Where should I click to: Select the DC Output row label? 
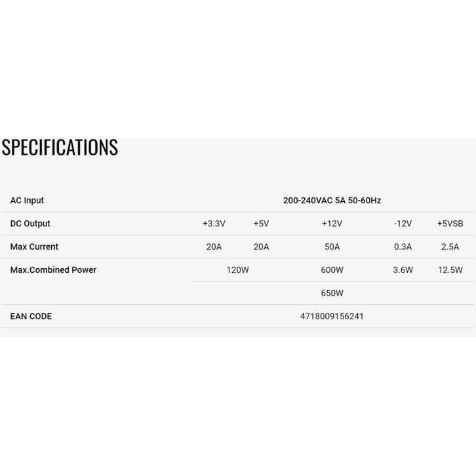point(30,224)
